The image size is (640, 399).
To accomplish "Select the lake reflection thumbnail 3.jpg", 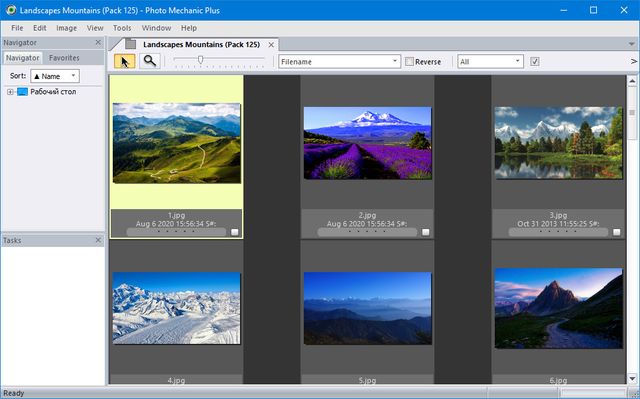I will point(559,143).
